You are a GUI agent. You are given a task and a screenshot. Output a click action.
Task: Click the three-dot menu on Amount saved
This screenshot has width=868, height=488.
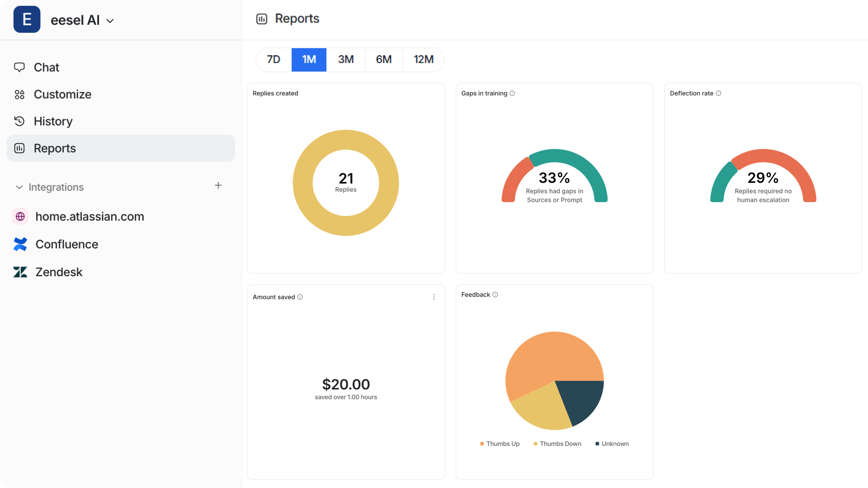tap(434, 297)
